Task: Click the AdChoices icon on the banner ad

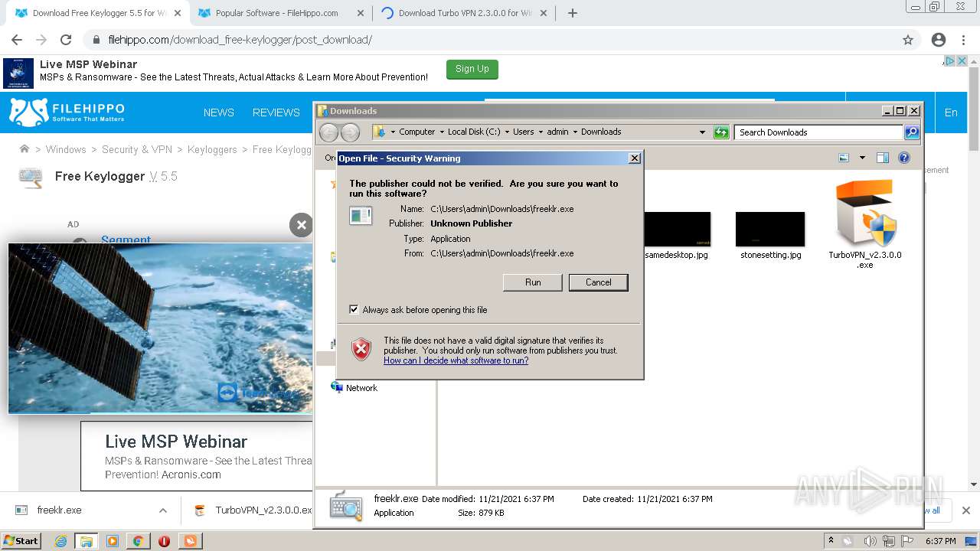Action: [949, 61]
